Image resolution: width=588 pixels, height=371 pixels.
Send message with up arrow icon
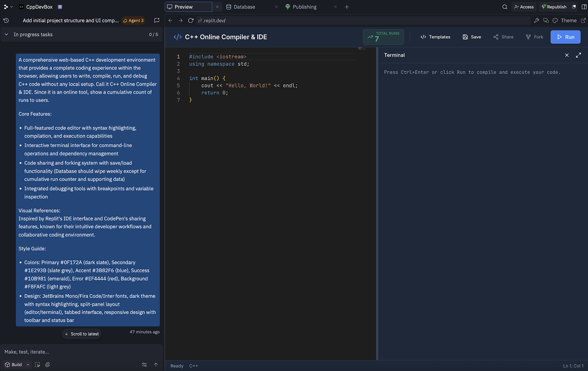(x=156, y=365)
